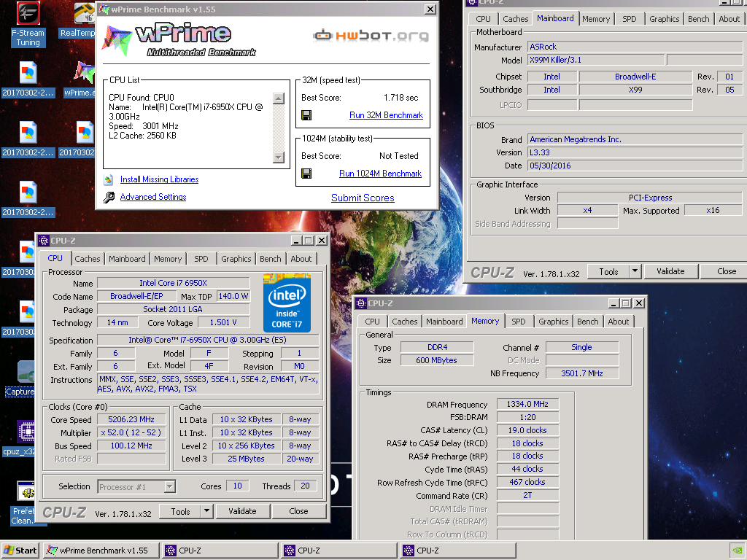Open the wPrime.exe desktop icon
Screen dimensions: 747x560
point(81,79)
